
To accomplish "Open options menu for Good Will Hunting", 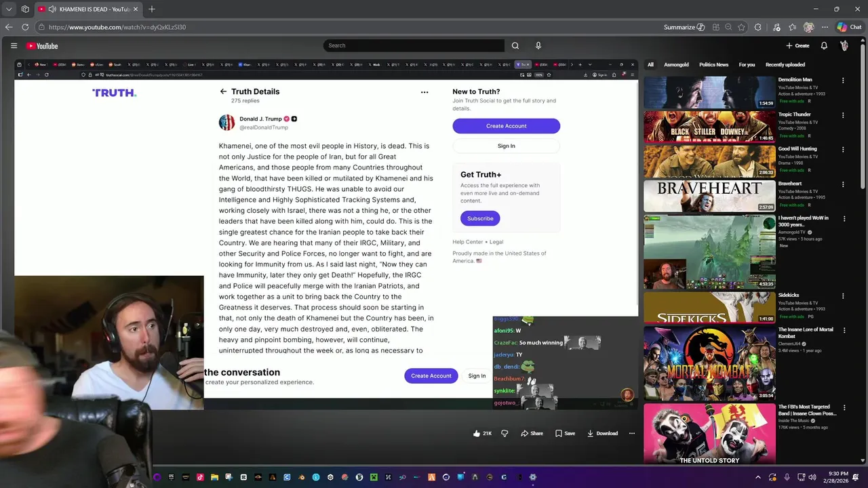I will click(x=843, y=150).
